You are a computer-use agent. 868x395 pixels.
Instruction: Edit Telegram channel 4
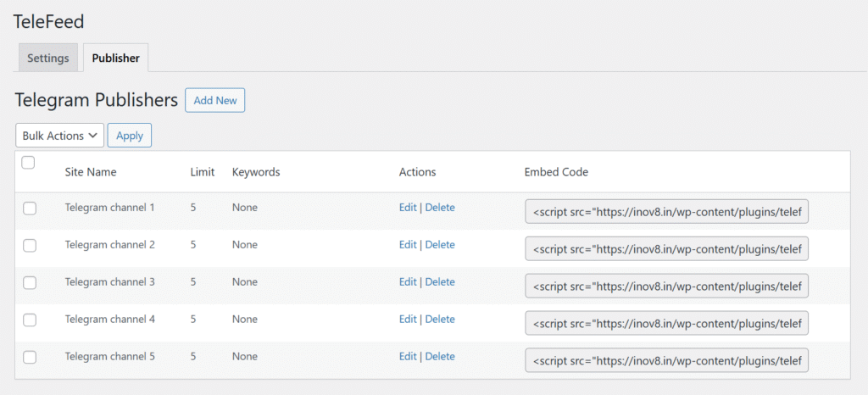tap(408, 320)
